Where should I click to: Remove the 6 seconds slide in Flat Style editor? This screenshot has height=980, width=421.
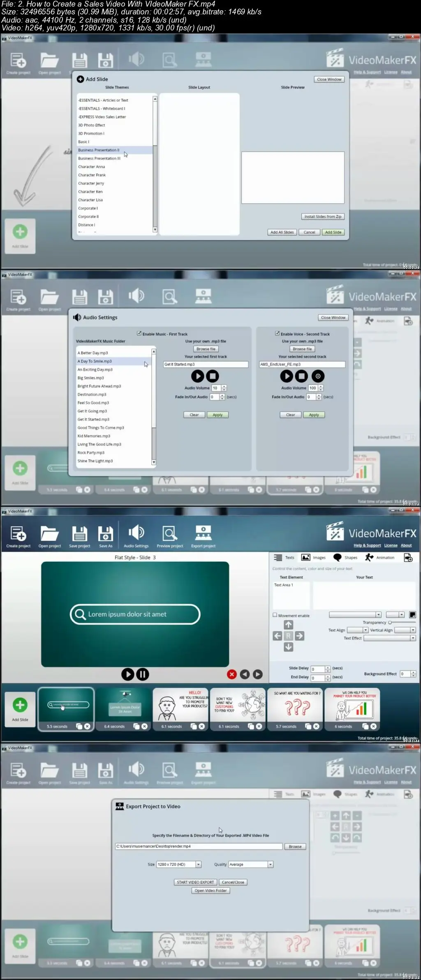click(373, 726)
